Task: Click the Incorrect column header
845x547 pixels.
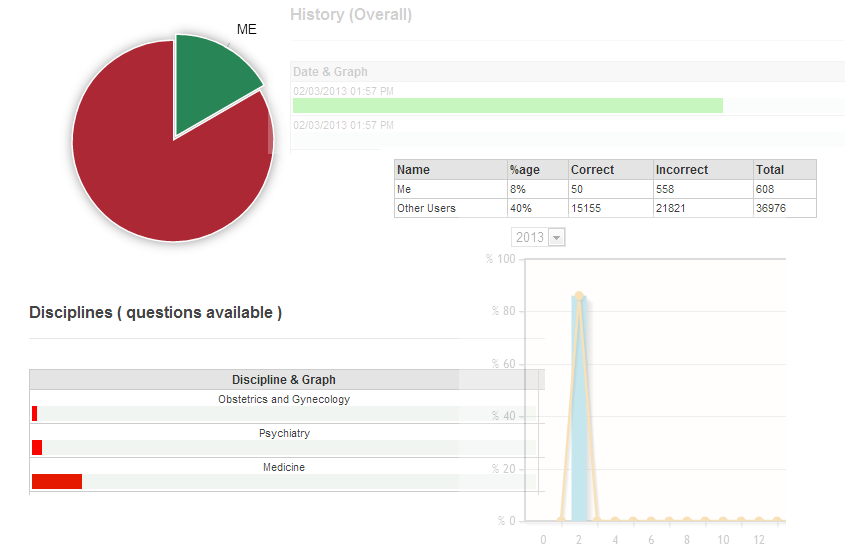Action: click(x=682, y=170)
